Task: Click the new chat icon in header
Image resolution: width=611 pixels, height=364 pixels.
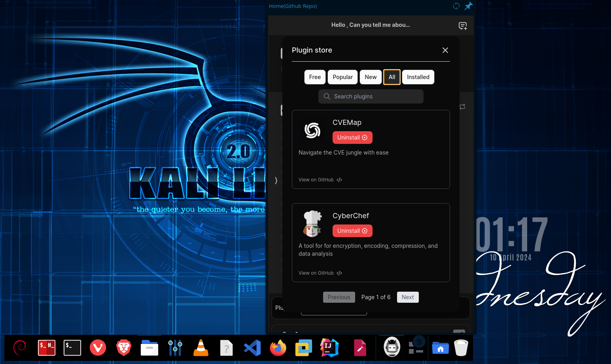Action: coord(463,26)
